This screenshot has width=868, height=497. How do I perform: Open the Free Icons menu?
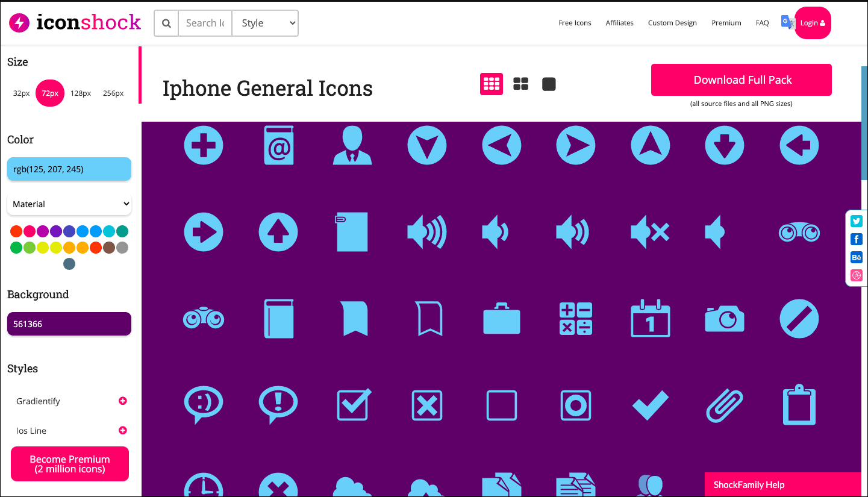pyautogui.click(x=574, y=22)
